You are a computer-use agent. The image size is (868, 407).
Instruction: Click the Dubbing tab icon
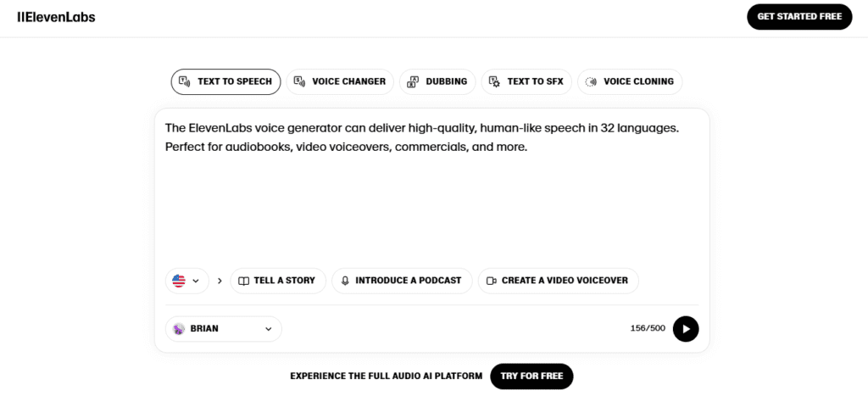pos(413,81)
